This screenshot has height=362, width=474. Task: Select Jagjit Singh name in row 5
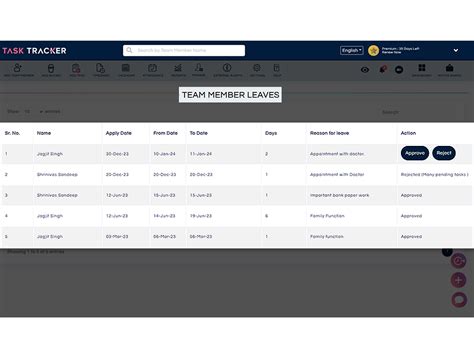coord(50,237)
